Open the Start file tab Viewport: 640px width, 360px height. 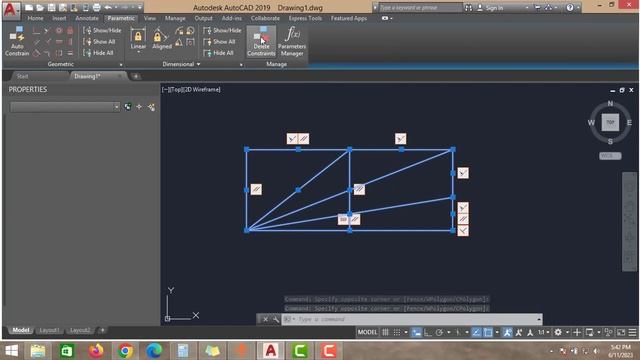click(x=22, y=76)
